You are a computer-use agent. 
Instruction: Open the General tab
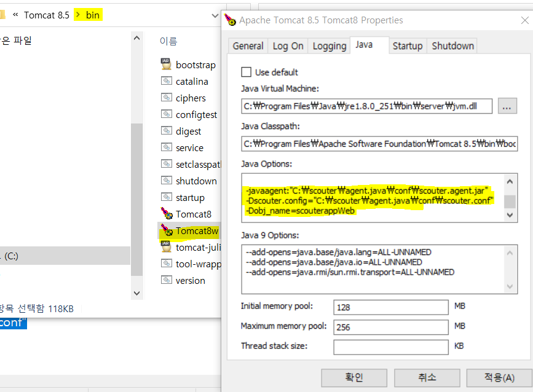248,46
